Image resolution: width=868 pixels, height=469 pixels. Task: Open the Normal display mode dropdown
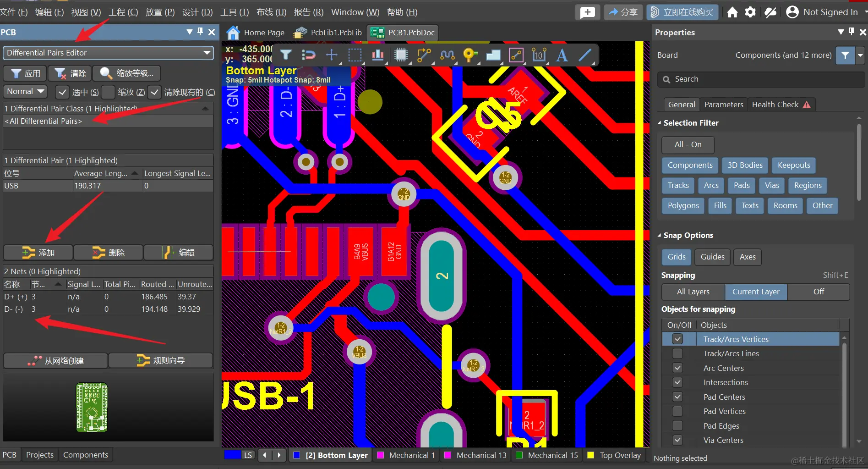pos(40,91)
